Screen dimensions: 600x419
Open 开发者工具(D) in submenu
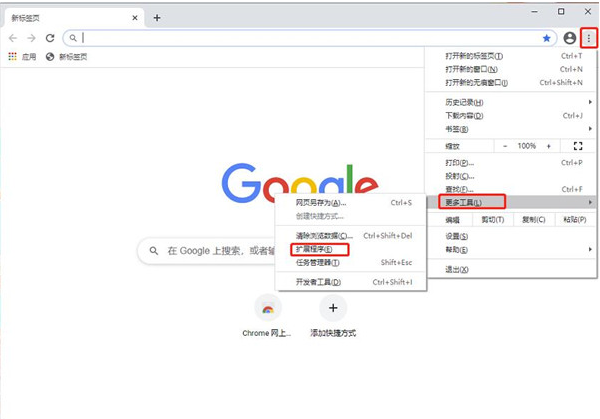tap(351, 282)
